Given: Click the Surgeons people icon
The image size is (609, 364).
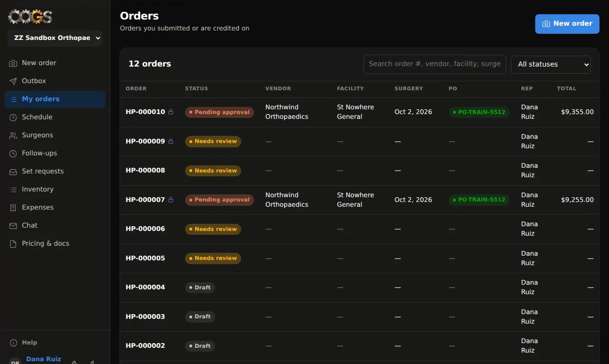Looking at the screenshot, I should (x=13, y=135).
